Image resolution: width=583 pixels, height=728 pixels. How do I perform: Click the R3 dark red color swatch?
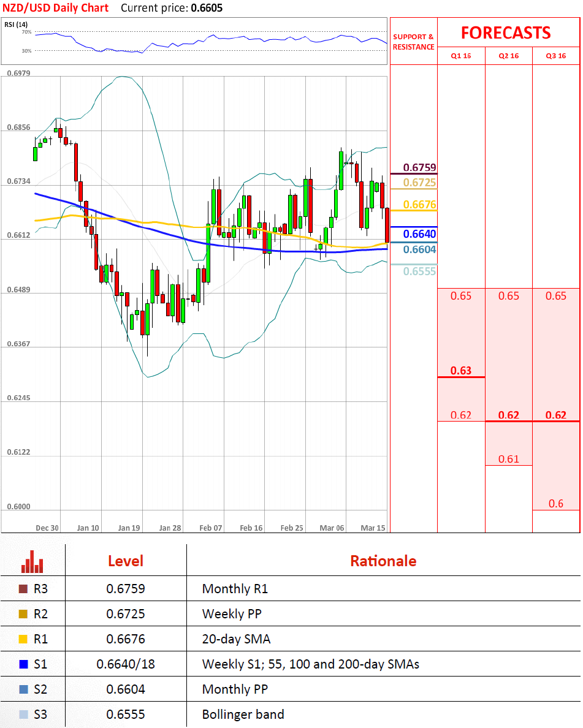(23, 589)
